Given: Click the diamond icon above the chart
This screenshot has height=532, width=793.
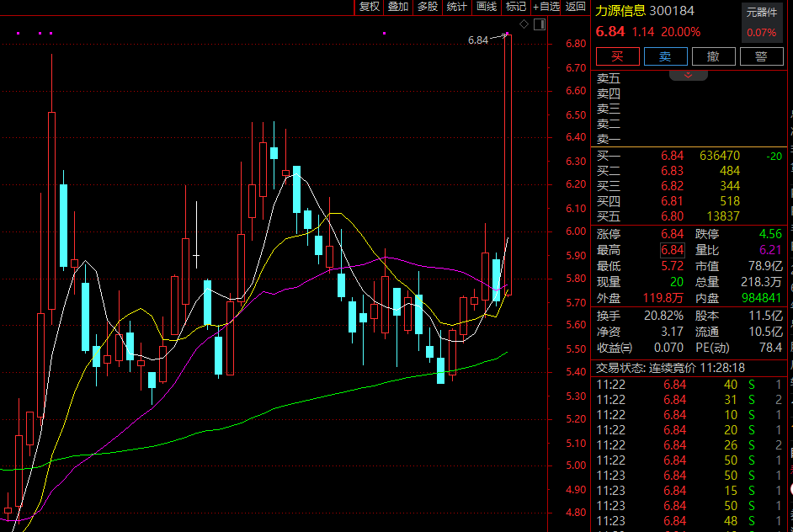Looking at the screenshot, I should tap(524, 24).
